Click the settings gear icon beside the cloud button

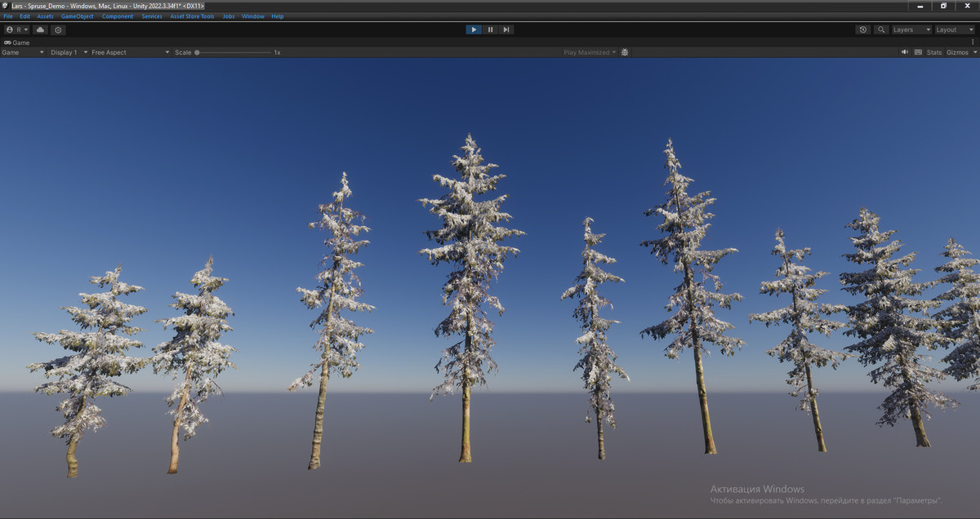coord(58,29)
